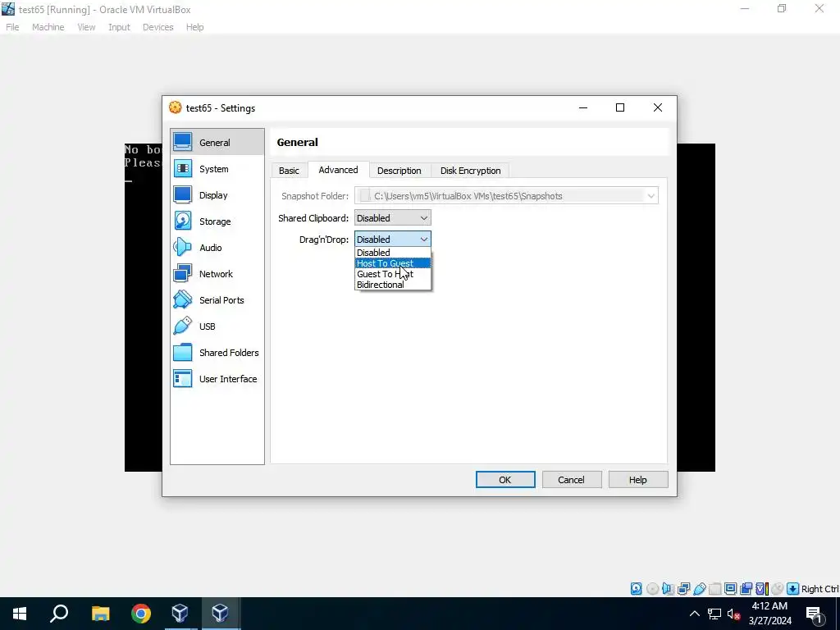Click the optical disc status bar icon
Viewport: 840px width, 630px height.
pyautogui.click(x=652, y=589)
